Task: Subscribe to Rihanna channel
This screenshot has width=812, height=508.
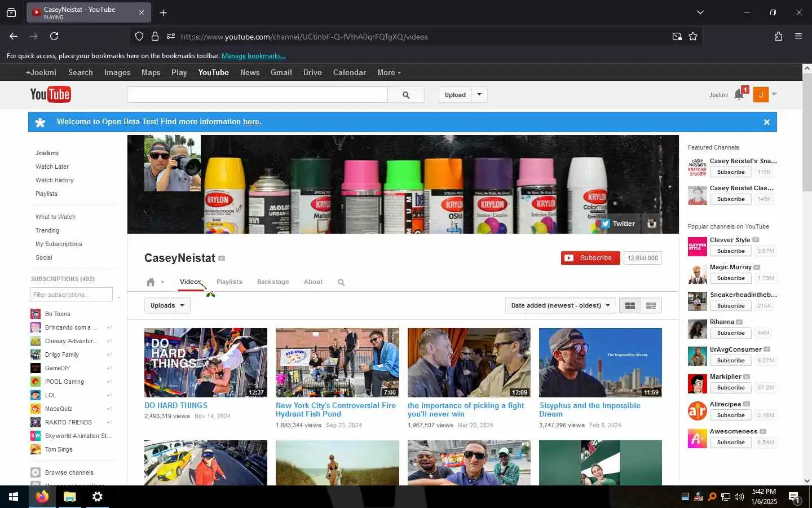Action: 731,333
